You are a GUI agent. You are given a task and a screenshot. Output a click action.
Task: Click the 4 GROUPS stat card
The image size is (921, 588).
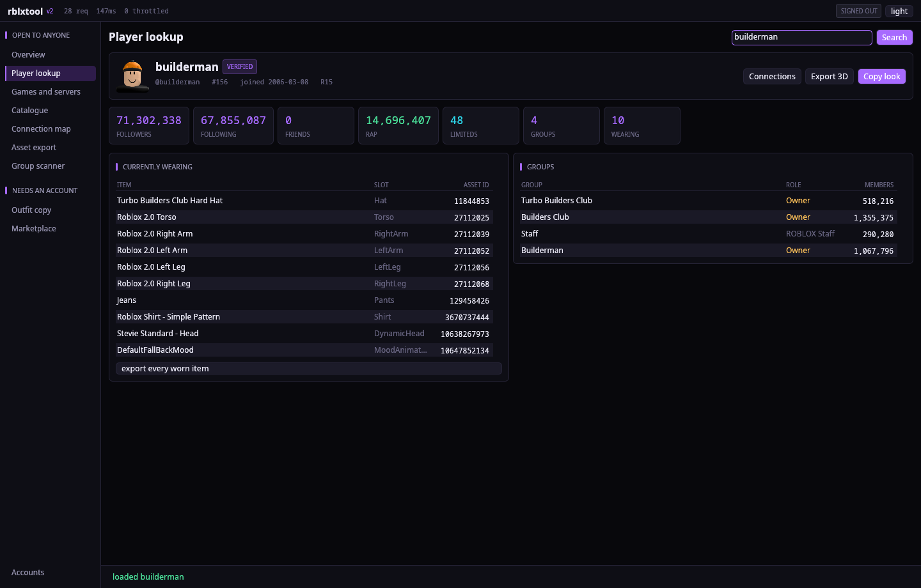pyautogui.click(x=562, y=125)
